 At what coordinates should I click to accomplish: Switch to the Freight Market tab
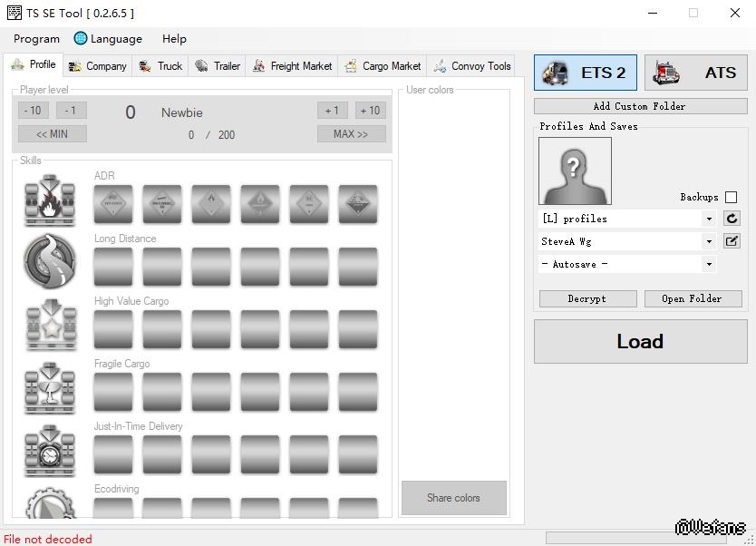click(x=292, y=66)
